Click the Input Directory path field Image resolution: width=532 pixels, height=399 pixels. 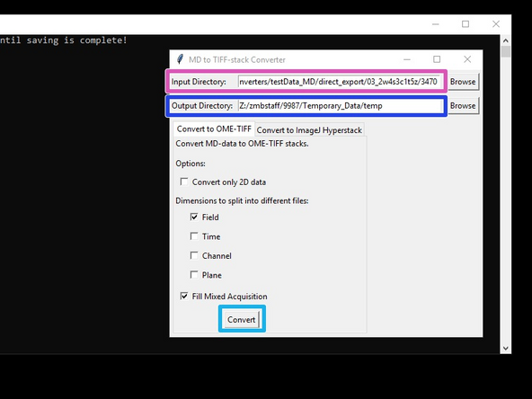coord(340,82)
